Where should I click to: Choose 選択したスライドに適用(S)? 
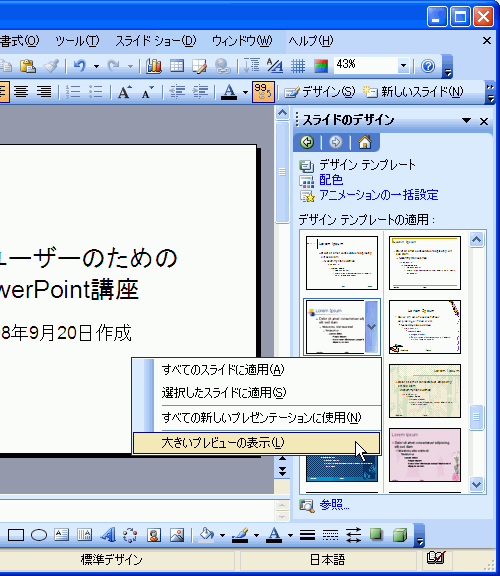point(256,393)
